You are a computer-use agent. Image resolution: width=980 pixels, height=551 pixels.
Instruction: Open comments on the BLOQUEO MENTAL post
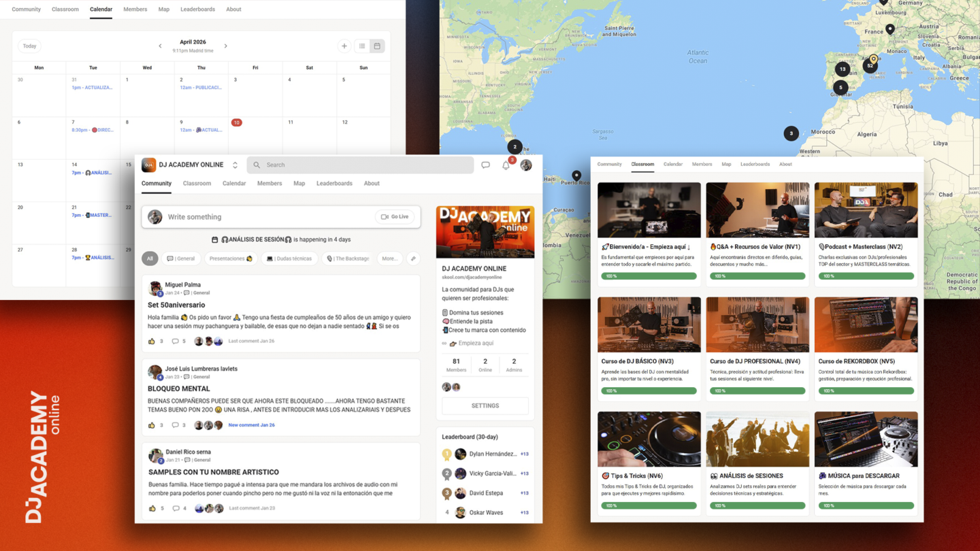(x=176, y=425)
